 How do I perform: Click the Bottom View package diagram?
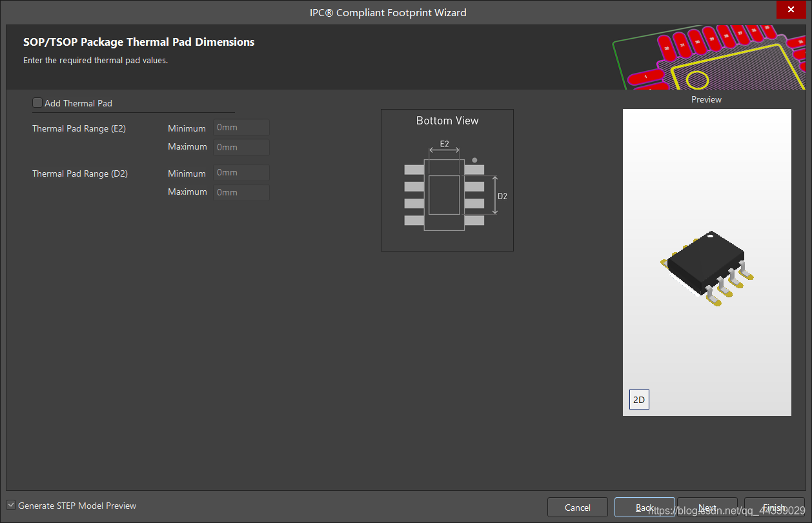pos(447,193)
